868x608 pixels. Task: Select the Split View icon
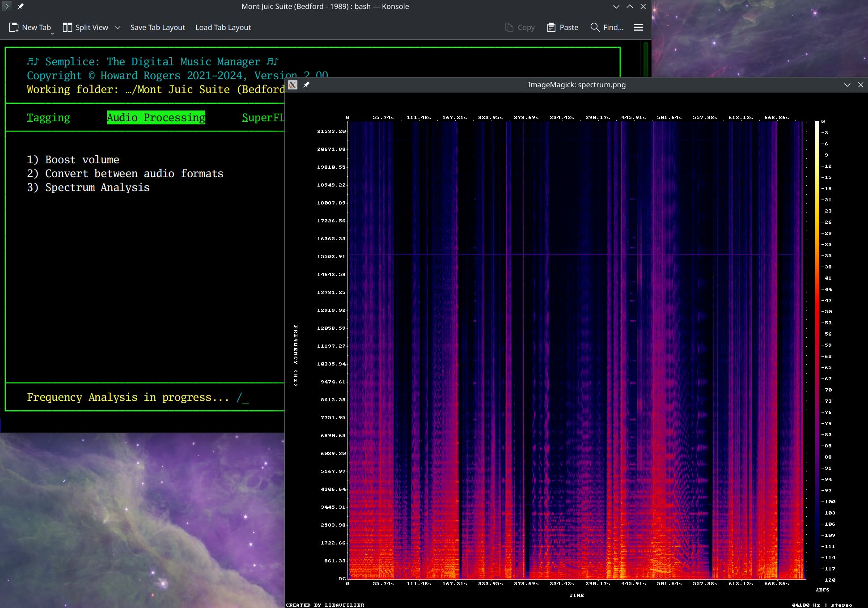coord(67,27)
